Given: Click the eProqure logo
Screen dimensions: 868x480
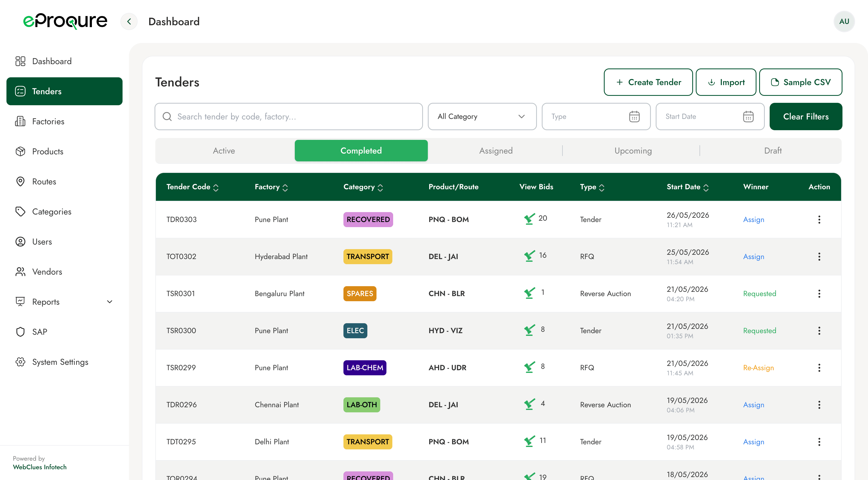Looking at the screenshot, I should tap(65, 21).
